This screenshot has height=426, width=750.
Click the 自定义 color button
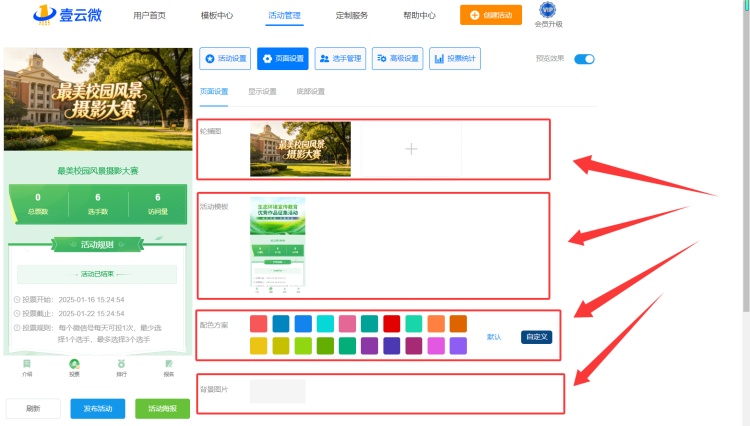537,337
